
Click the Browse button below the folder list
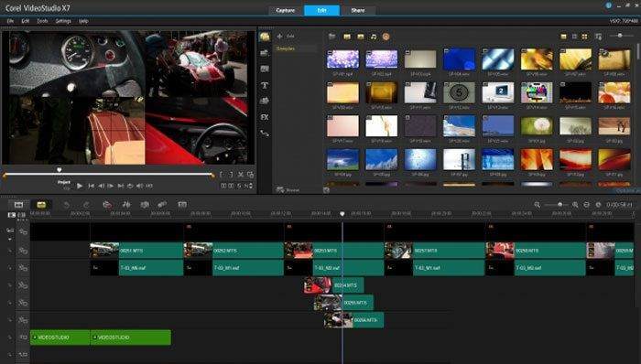[x=288, y=190]
